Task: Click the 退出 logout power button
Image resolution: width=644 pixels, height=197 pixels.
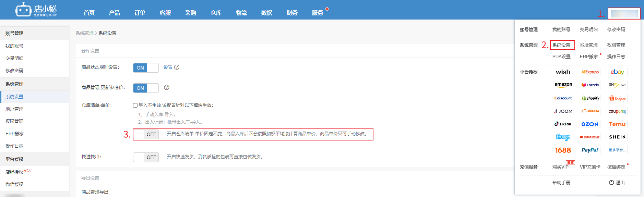Action: (x=617, y=183)
